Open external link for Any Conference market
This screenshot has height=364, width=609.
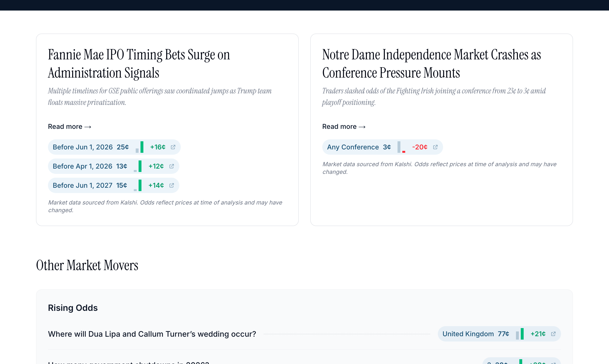(436, 147)
